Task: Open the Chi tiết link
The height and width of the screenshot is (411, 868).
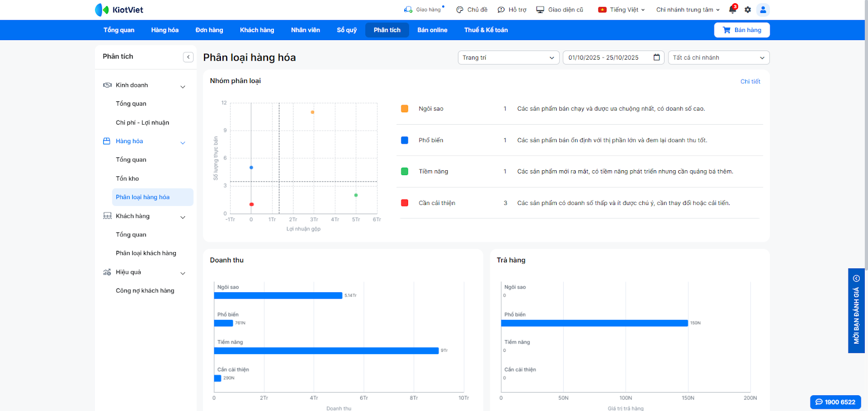Action: point(750,81)
